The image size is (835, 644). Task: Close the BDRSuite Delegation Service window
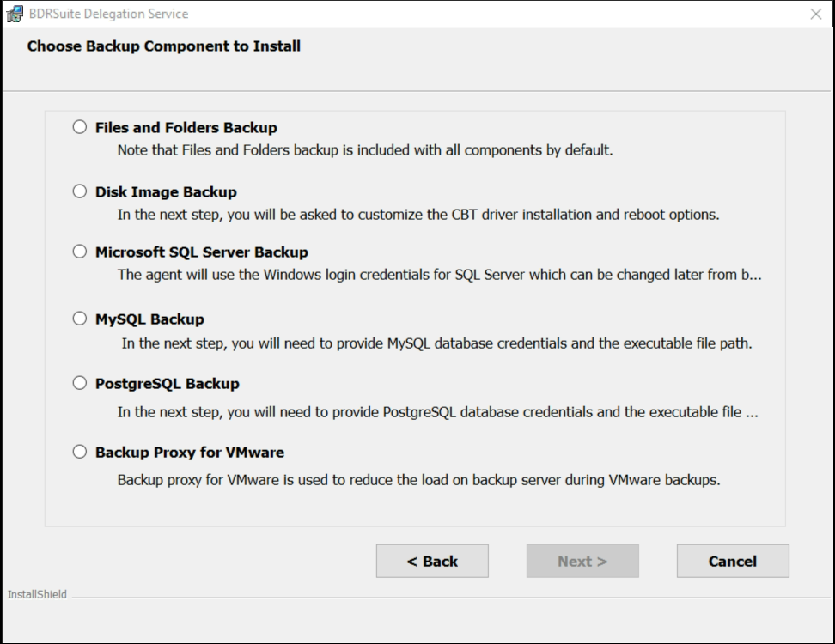pos(816,15)
